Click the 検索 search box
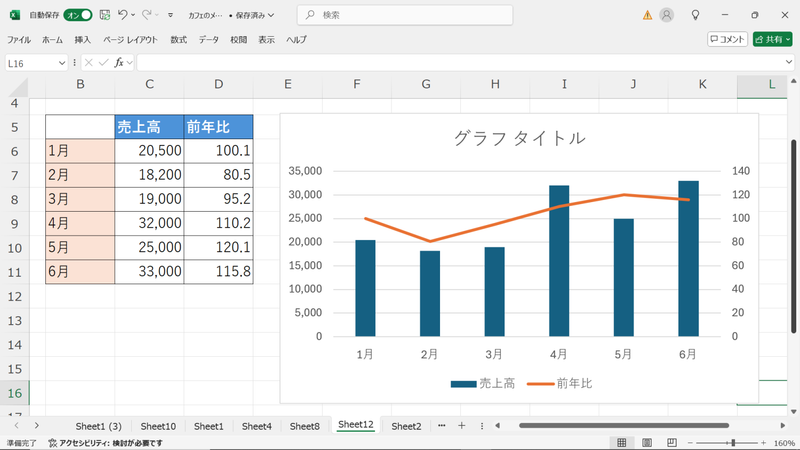Screen dimensions: 800x450 pyautogui.click(x=405, y=15)
